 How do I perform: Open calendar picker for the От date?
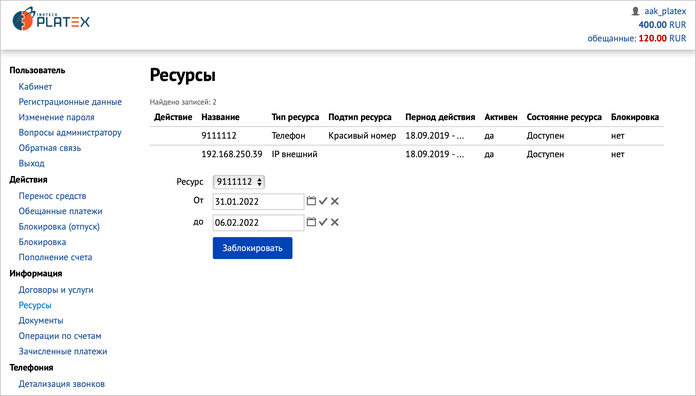click(311, 201)
